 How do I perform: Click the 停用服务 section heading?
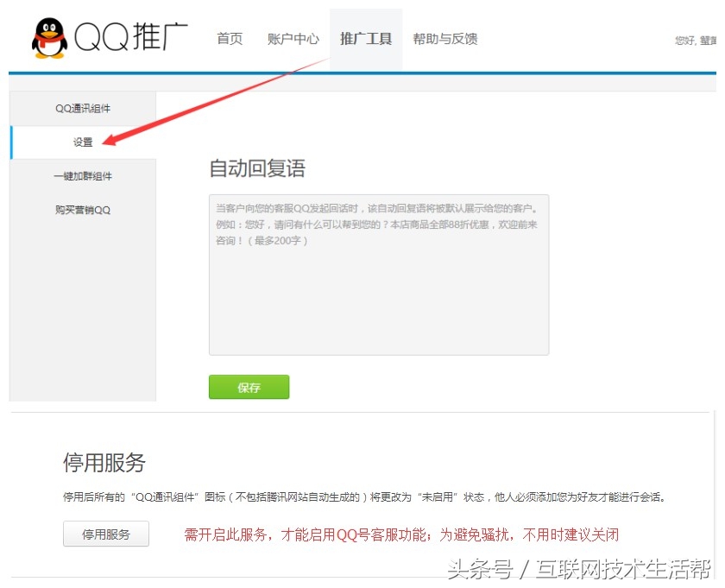point(104,464)
